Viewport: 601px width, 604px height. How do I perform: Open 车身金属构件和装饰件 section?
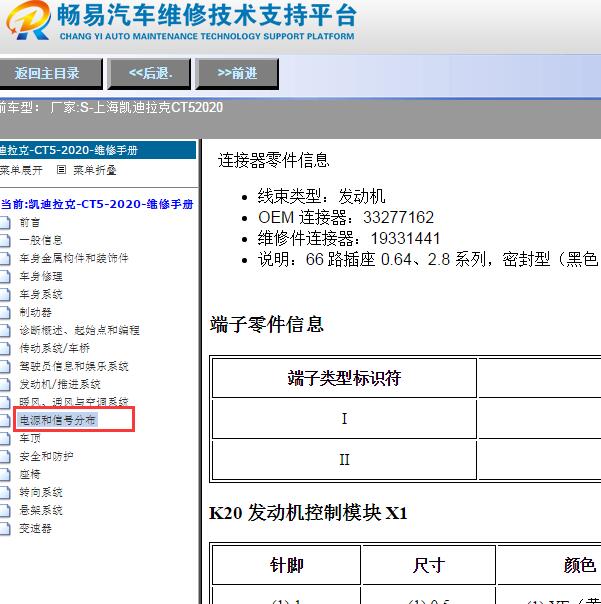pyautogui.click(x=74, y=258)
